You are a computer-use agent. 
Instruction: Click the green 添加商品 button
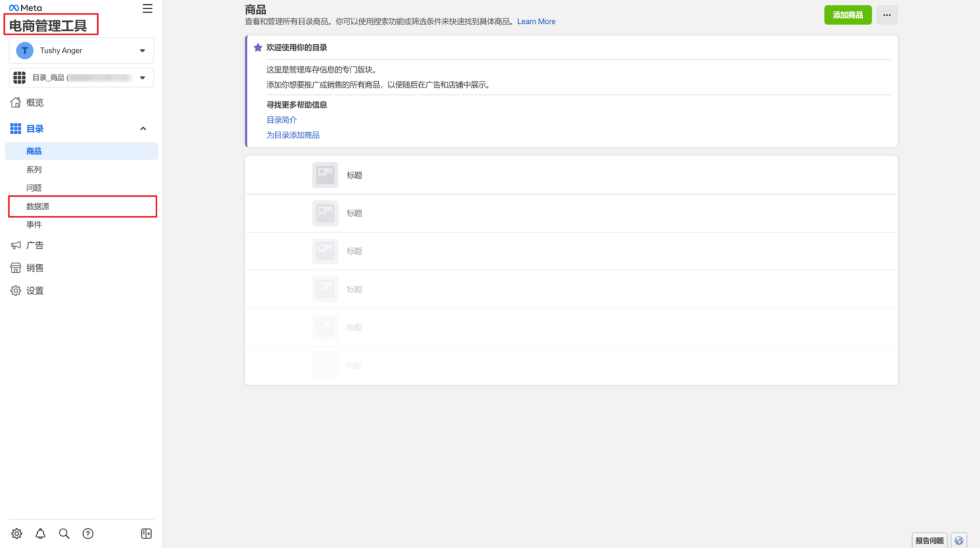(x=847, y=15)
